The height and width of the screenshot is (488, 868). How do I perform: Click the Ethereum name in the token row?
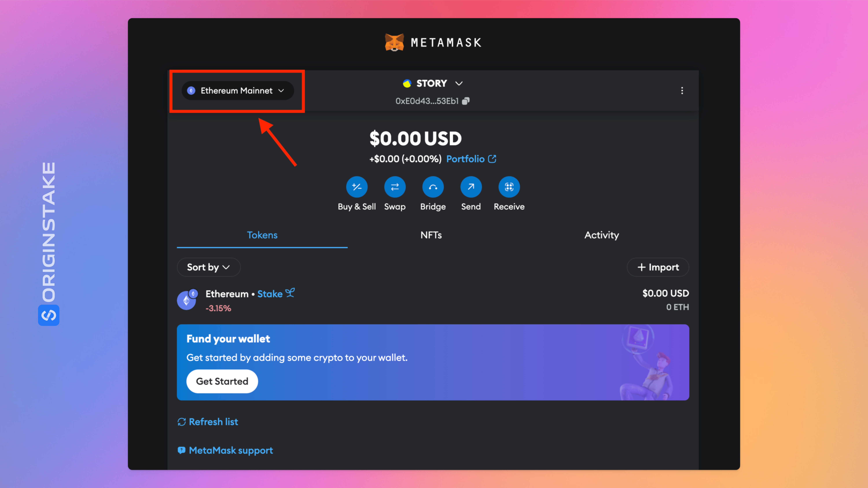coord(227,294)
